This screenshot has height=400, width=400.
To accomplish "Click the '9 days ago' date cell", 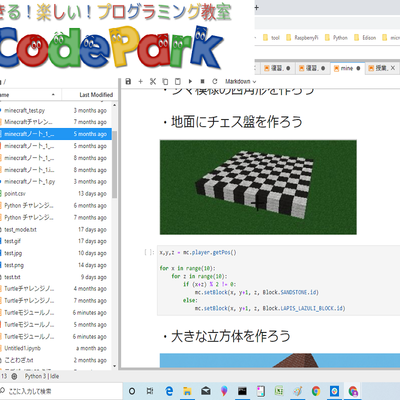I will (x=94, y=277).
